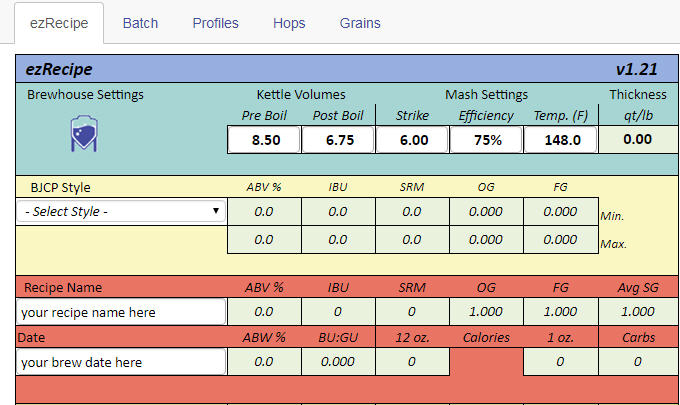Click the recipe ABV % value
680x405 pixels.
pyautogui.click(x=264, y=311)
